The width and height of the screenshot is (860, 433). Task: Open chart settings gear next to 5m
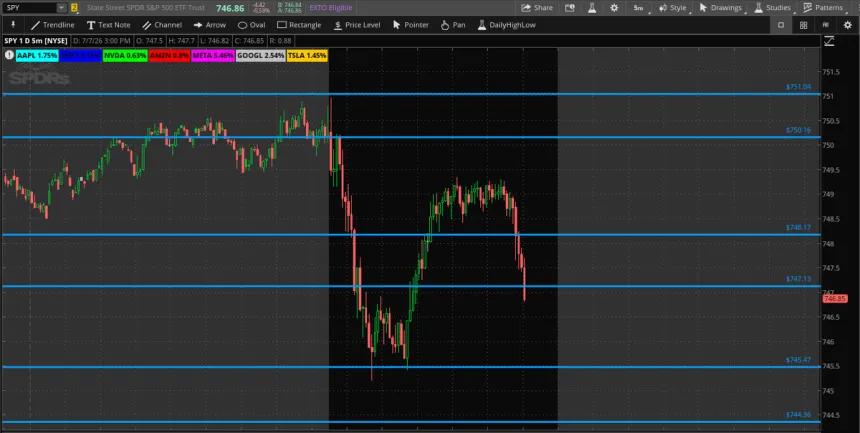614,8
